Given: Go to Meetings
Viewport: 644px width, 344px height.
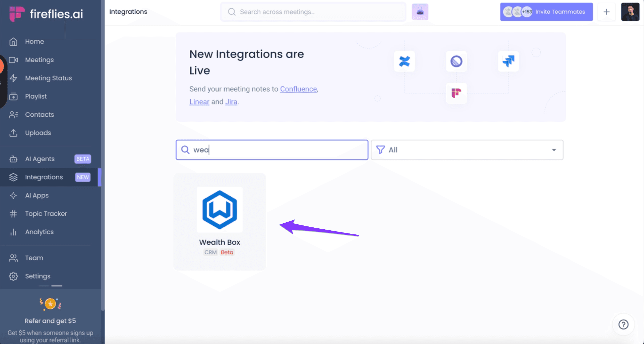Looking at the screenshot, I should (39, 60).
